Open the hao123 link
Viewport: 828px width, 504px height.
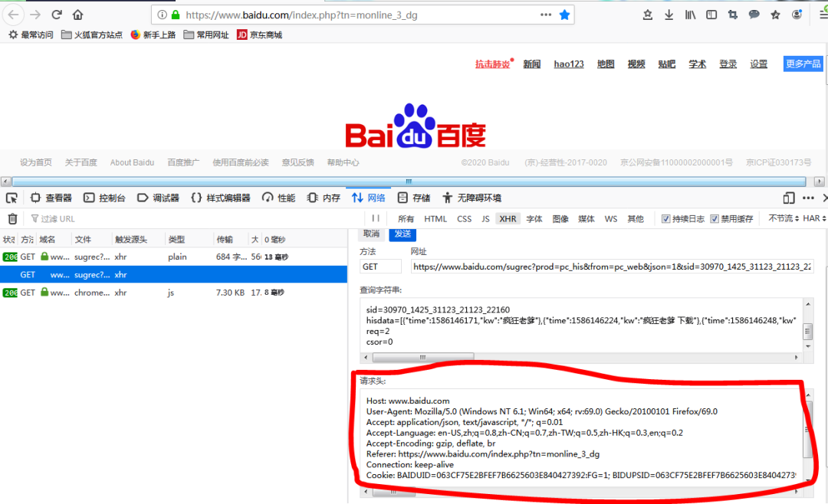569,64
